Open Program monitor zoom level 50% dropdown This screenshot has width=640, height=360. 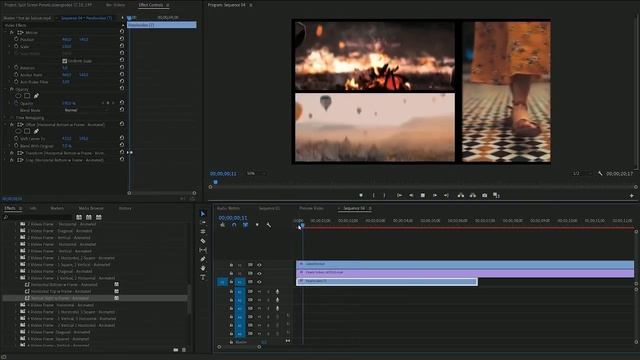(x=256, y=173)
